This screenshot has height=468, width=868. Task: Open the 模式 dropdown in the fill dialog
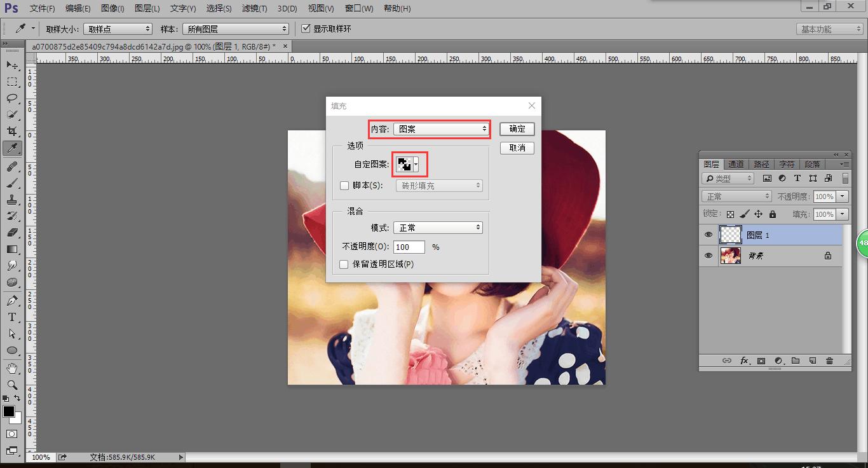point(438,228)
